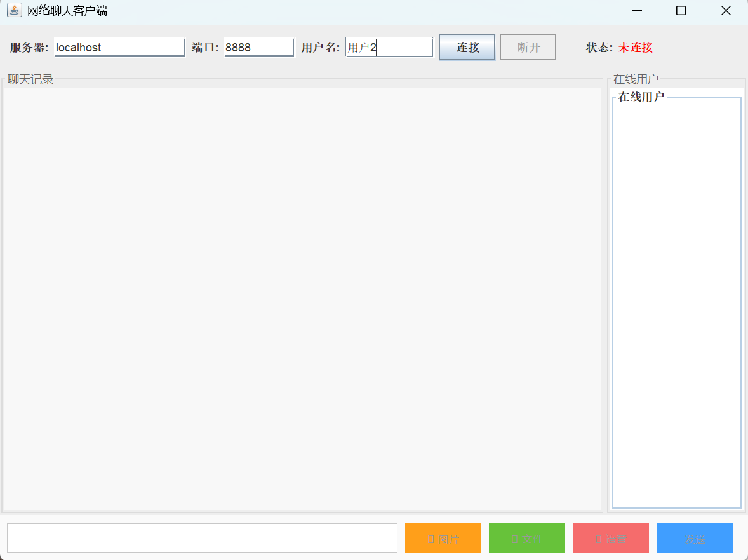The height and width of the screenshot is (560, 748).
Task: Click the 聊天记录 chat history area
Action: 302,300
